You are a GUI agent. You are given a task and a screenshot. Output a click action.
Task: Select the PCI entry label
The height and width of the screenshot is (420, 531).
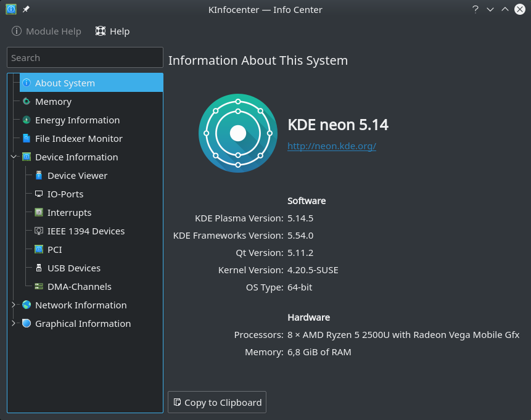(x=55, y=250)
